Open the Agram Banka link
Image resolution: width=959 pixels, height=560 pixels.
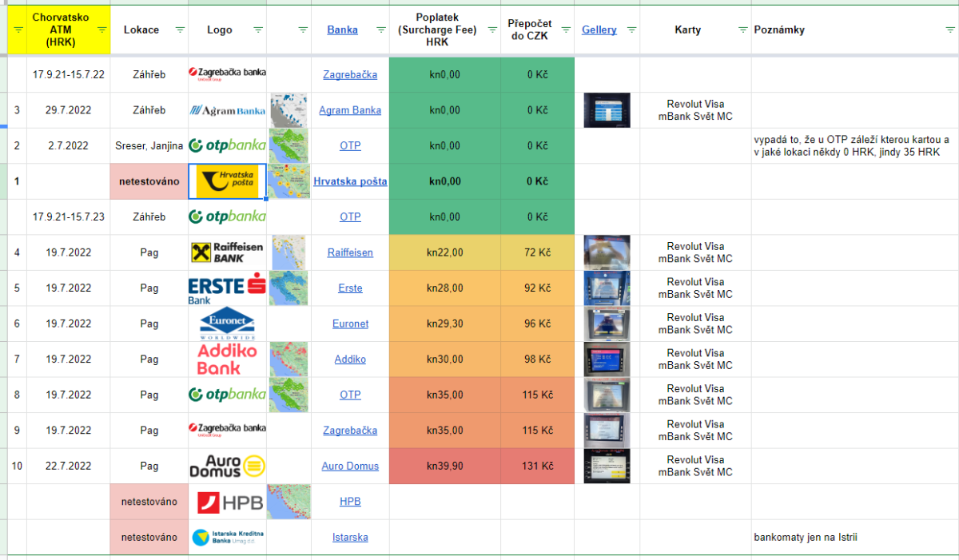click(x=350, y=110)
